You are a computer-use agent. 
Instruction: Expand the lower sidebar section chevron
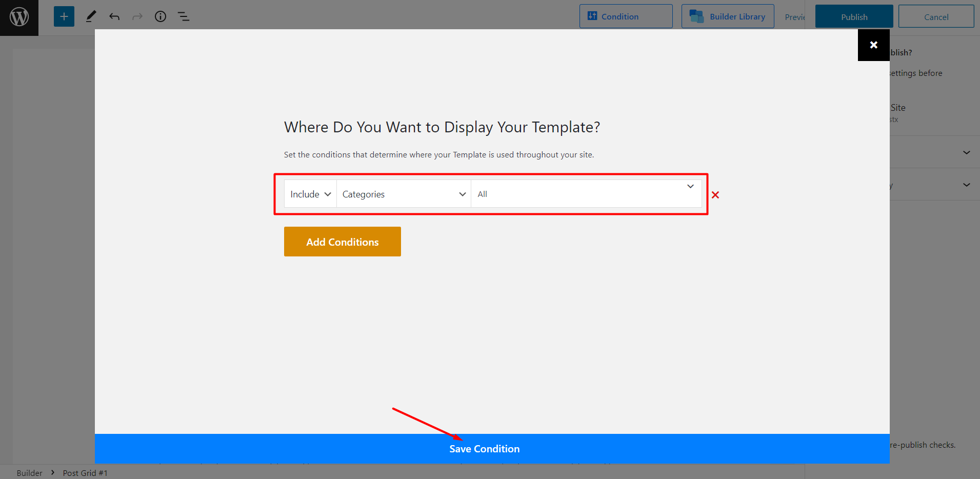(966, 185)
